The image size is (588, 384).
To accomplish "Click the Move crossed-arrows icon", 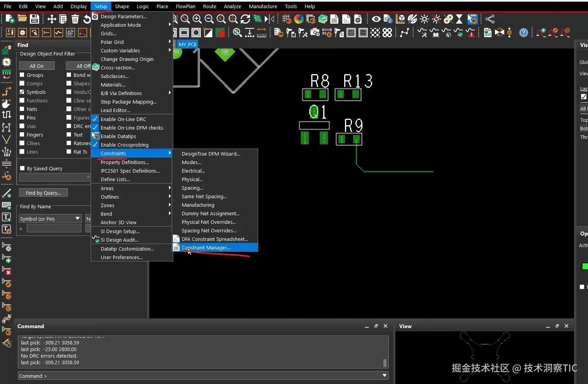I will [x=52, y=19].
